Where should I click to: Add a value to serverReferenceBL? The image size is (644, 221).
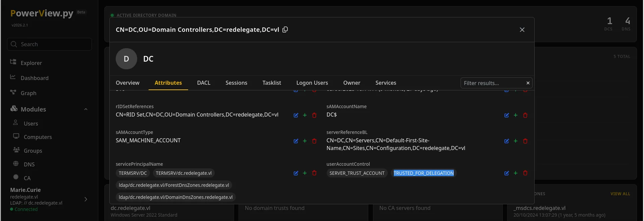click(516, 141)
